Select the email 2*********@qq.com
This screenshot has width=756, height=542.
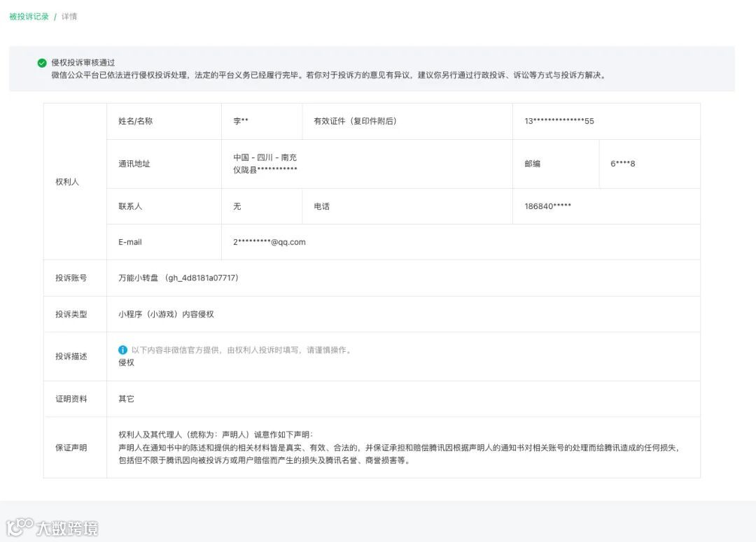point(269,243)
